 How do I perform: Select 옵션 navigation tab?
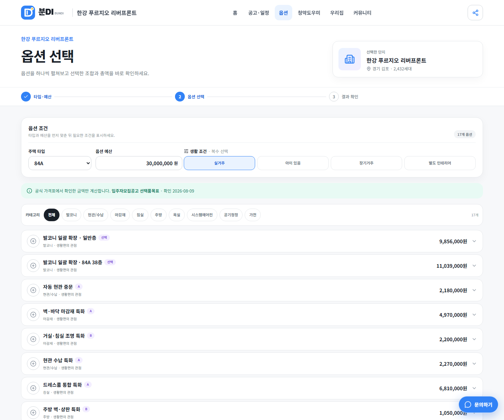point(283,13)
